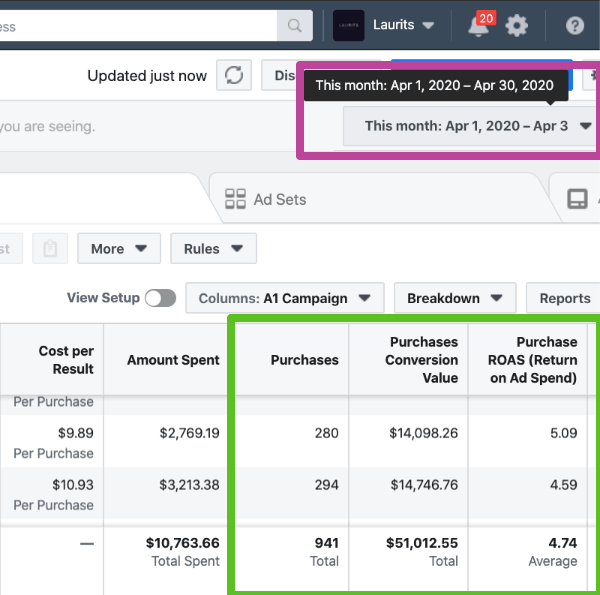Click Purchases Conversion Value column header
600x595 pixels.
[x=408, y=360]
